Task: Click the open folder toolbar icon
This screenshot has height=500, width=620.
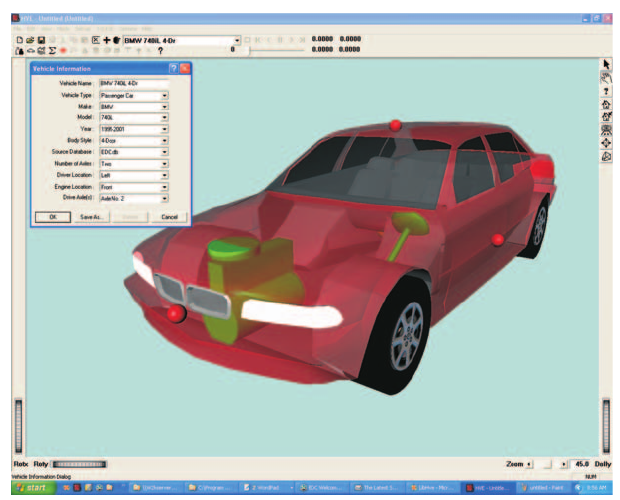Action: point(30,40)
